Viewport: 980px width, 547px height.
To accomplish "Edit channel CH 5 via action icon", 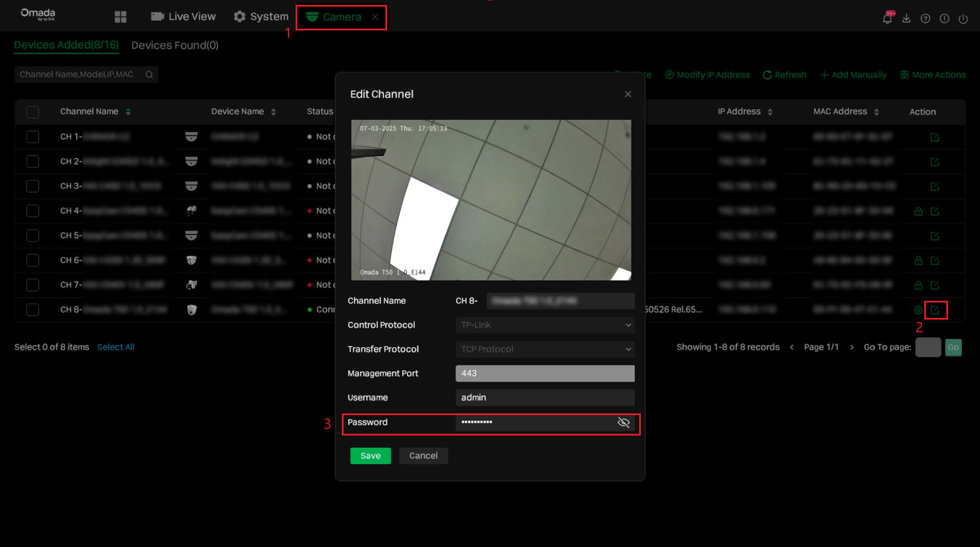I will [x=935, y=236].
